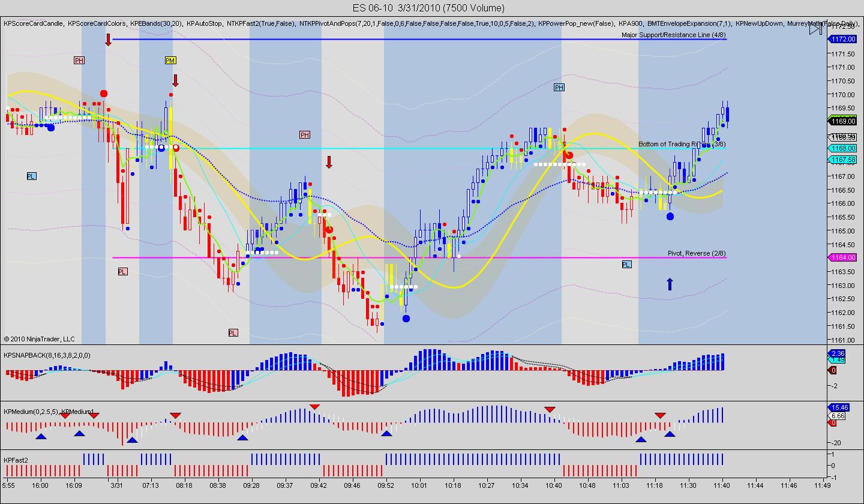
Task: Click the chart title ES 06-10 3/31/2010
Action: tap(427, 8)
